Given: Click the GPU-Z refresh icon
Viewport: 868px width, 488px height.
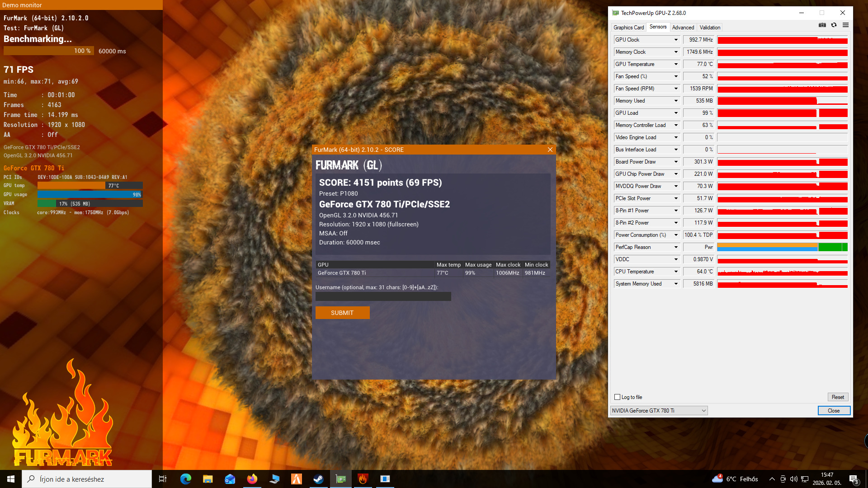Looking at the screenshot, I should [x=834, y=25].
